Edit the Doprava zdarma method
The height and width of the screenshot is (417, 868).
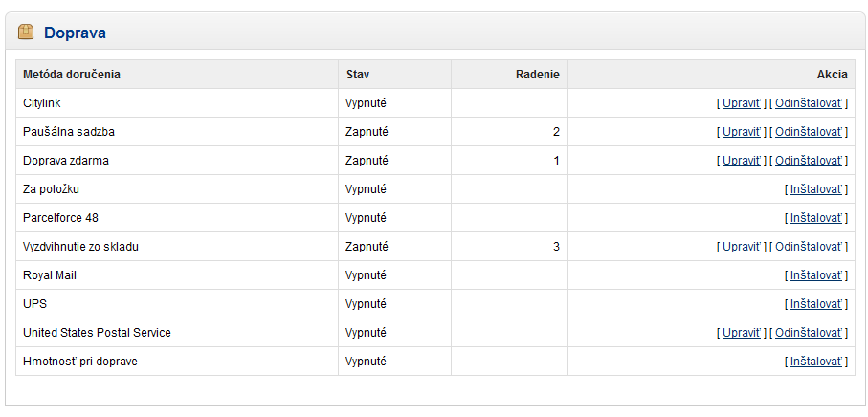[742, 161]
